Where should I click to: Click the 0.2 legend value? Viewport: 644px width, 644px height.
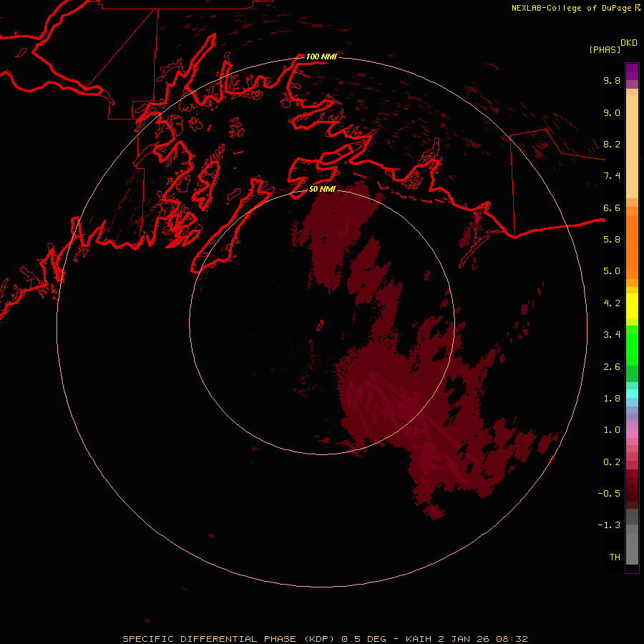[612, 462]
